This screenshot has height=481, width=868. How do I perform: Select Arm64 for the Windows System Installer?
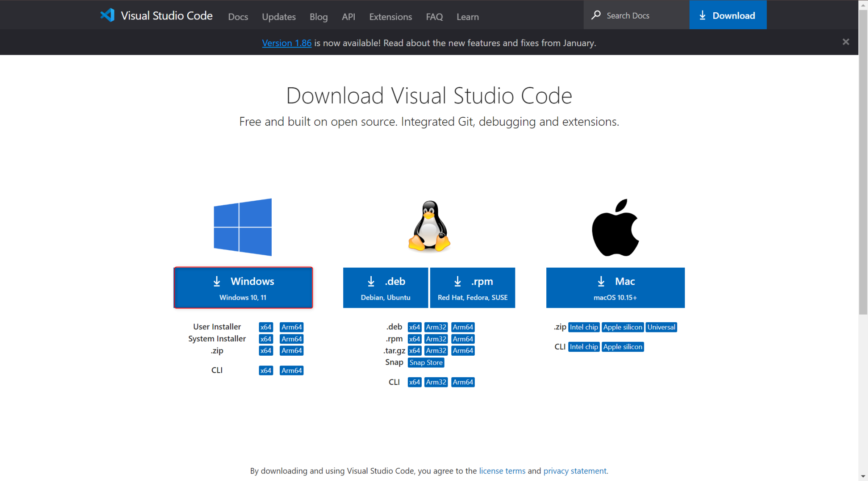tap(291, 339)
